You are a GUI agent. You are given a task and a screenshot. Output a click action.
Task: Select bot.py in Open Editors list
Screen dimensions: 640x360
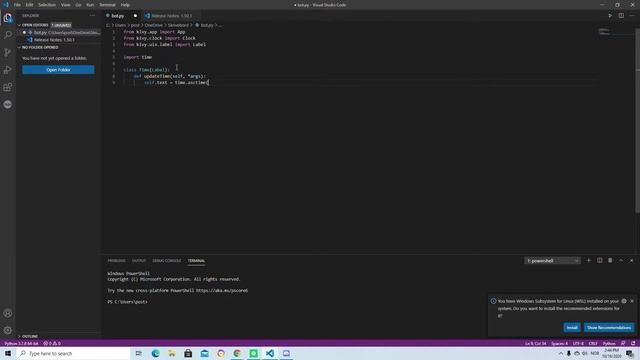click(x=58, y=32)
